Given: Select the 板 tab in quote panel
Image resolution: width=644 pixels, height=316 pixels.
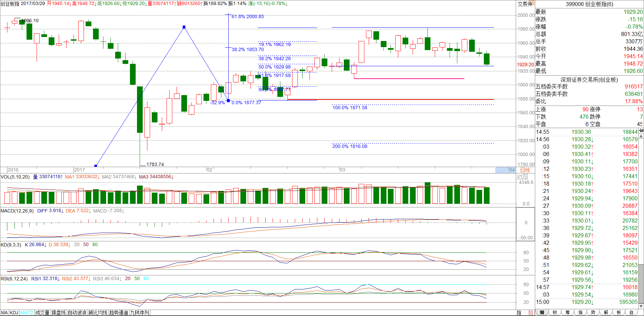Looking at the screenshot, I should (x=618, y=312).
